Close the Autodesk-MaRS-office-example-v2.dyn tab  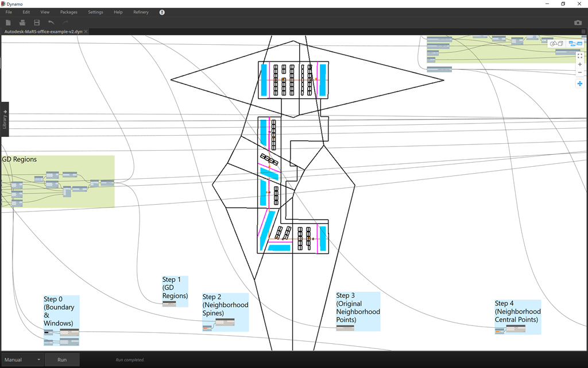click(x=86, y=32)
